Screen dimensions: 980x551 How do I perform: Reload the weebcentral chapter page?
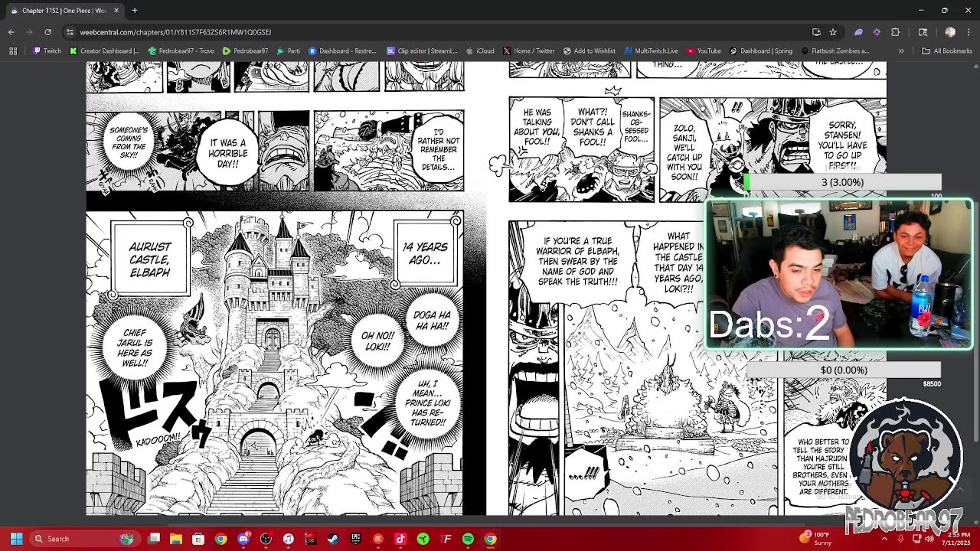pyautogui.click(x=47, y=32)
